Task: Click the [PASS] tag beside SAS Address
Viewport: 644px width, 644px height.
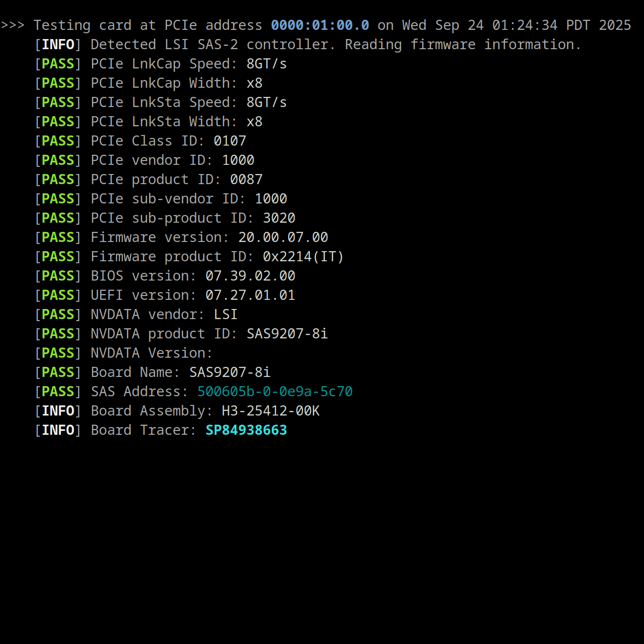Action: [x=58, y=391]
